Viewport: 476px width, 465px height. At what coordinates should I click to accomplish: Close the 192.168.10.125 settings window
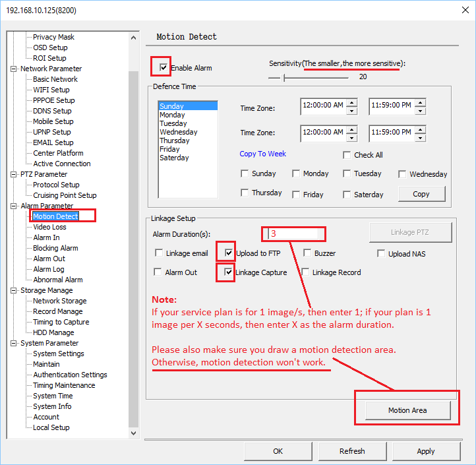(x=461, y=11)
